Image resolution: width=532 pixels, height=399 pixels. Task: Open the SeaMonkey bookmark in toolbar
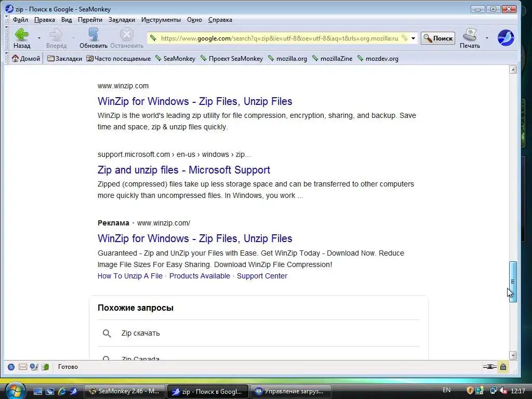[176, 58]
